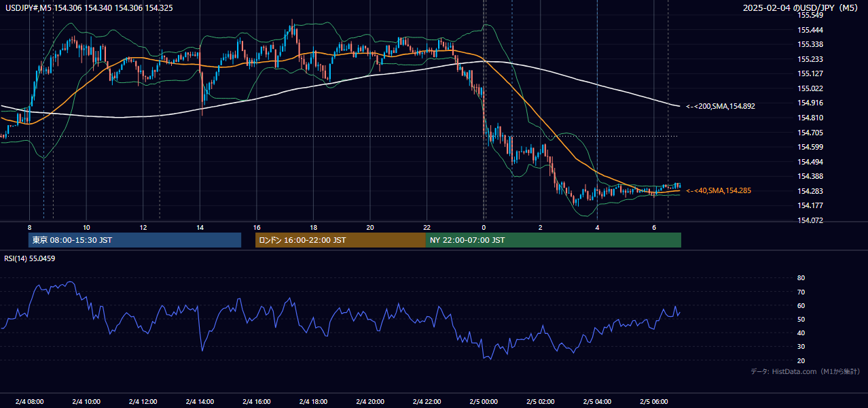Click the 2/5 04:00 date label
This screenshot has width=868, height=408.
click(597, 402)
